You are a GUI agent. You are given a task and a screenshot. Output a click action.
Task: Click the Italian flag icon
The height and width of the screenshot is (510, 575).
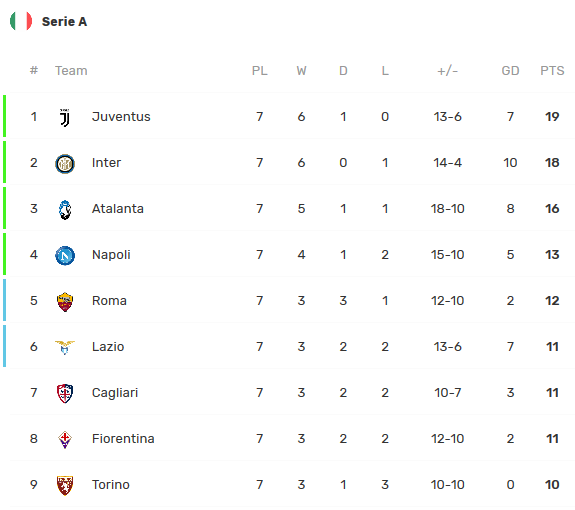(21, 21)
